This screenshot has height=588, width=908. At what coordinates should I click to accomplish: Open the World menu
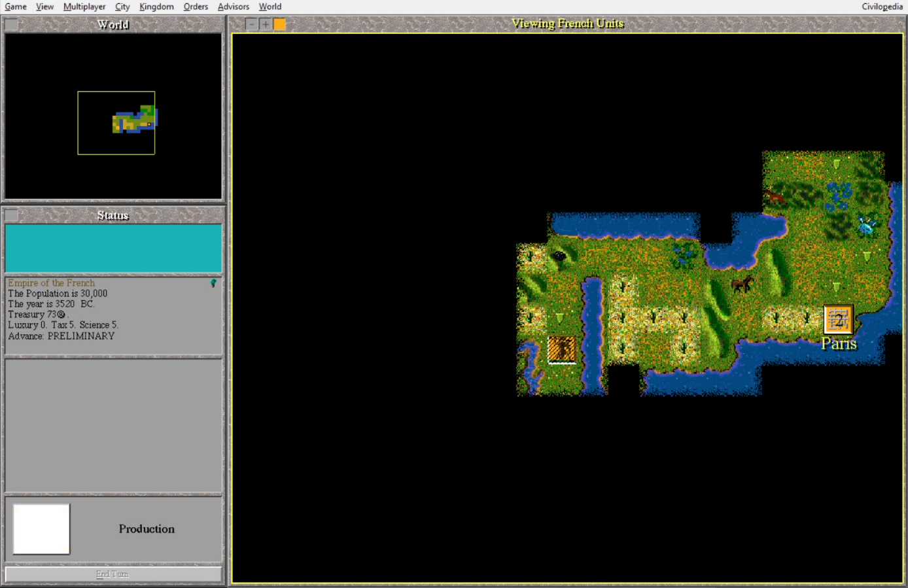pyautogui.click(x=270, y=7)
